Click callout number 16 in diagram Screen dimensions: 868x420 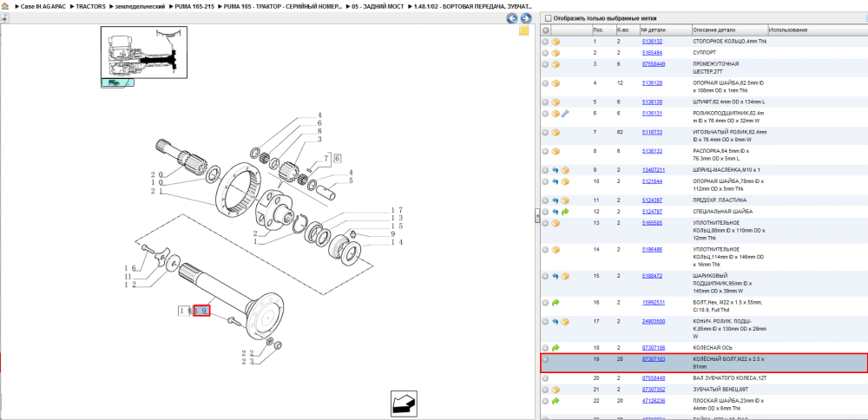(130, 268)
